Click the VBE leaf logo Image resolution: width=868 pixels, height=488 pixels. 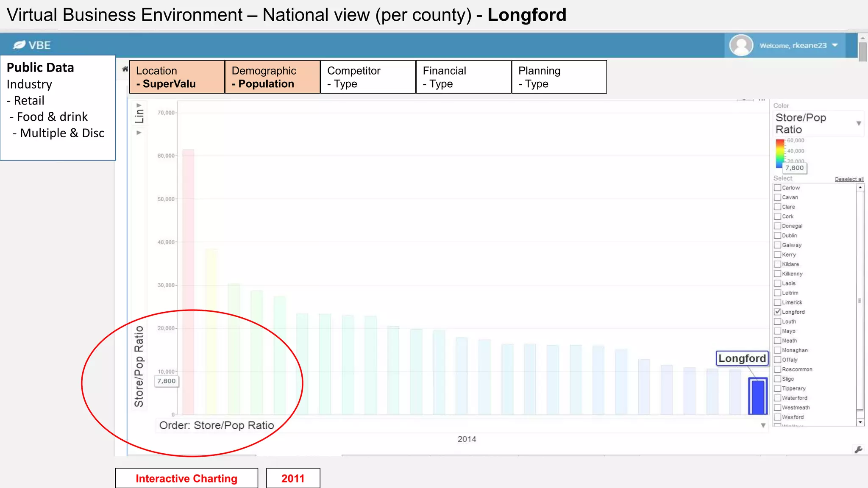click(x=19, y=45)
